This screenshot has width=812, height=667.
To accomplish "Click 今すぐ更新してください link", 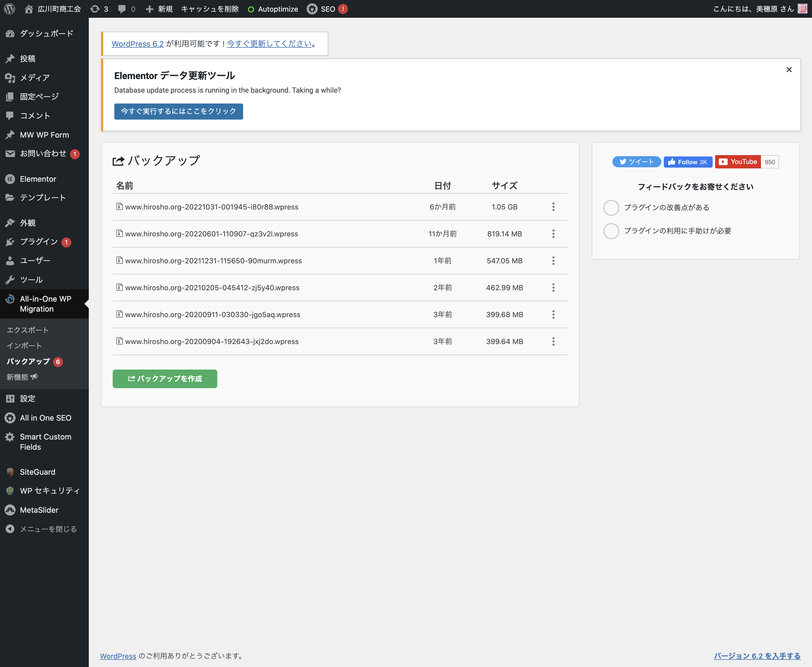I will pyautogui.click(x=269, y=44).
